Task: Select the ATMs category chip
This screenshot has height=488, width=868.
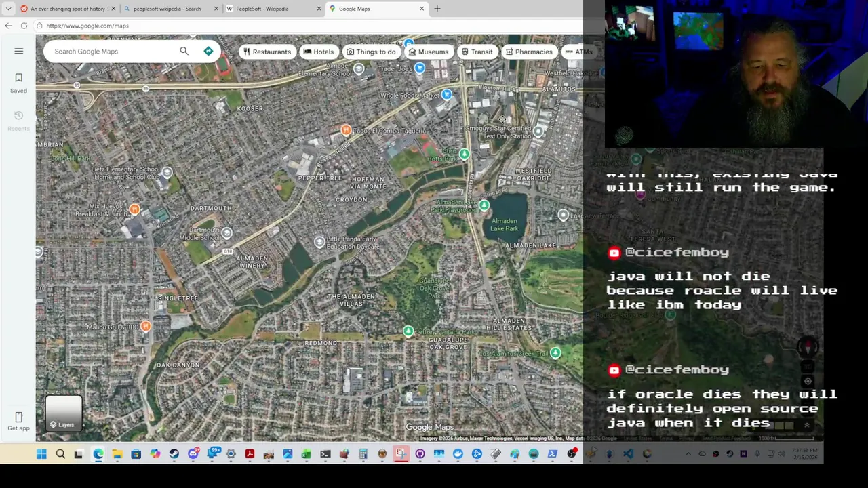Action: tap(578, 52)
